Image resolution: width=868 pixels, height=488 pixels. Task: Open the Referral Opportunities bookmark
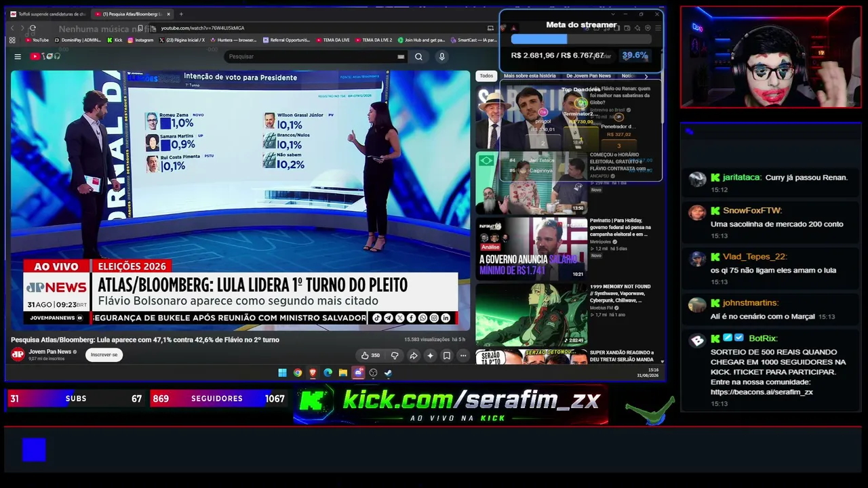click(286, 40)
